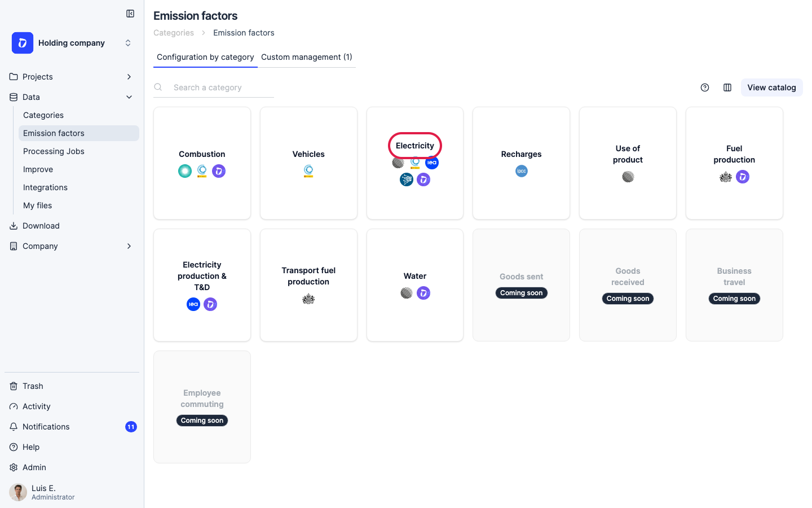812x508 pixels.
Task: Click the help question mark icon near View catalog
Action: click(x=705, y=87)
